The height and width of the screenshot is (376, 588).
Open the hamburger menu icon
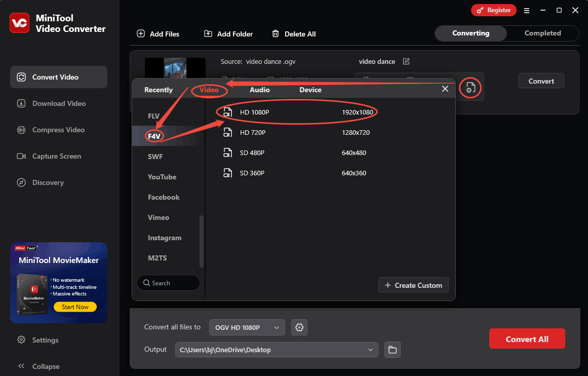[527, 11]
